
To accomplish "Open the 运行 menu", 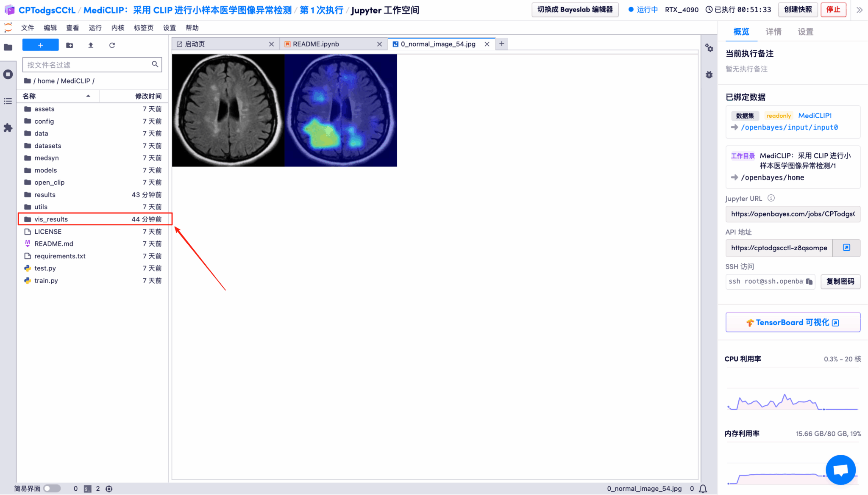I will coord(95,28).
